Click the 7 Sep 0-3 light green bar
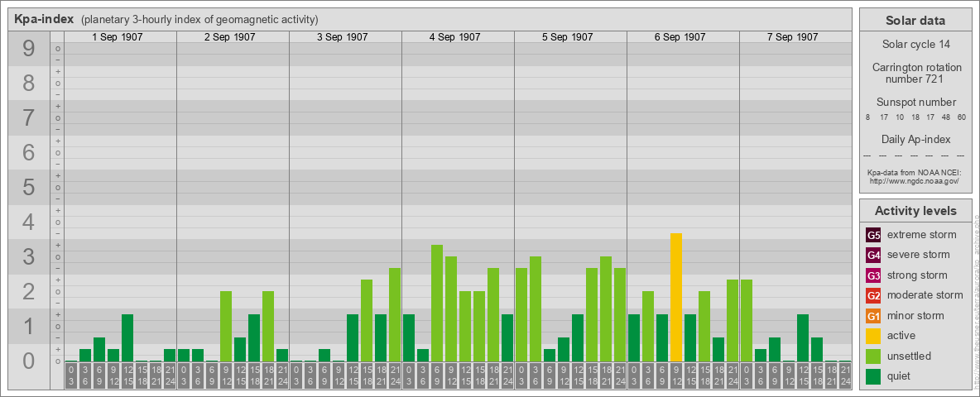Image resolution: width=980 pixels, height=397 pixels. click(x=747, y=321)
